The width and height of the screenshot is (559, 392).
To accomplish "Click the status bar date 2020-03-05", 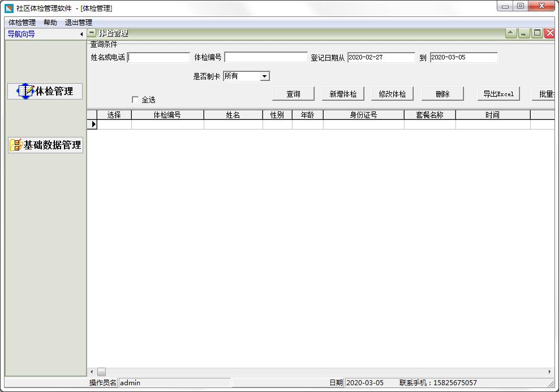I will click(x=365, y=383).
